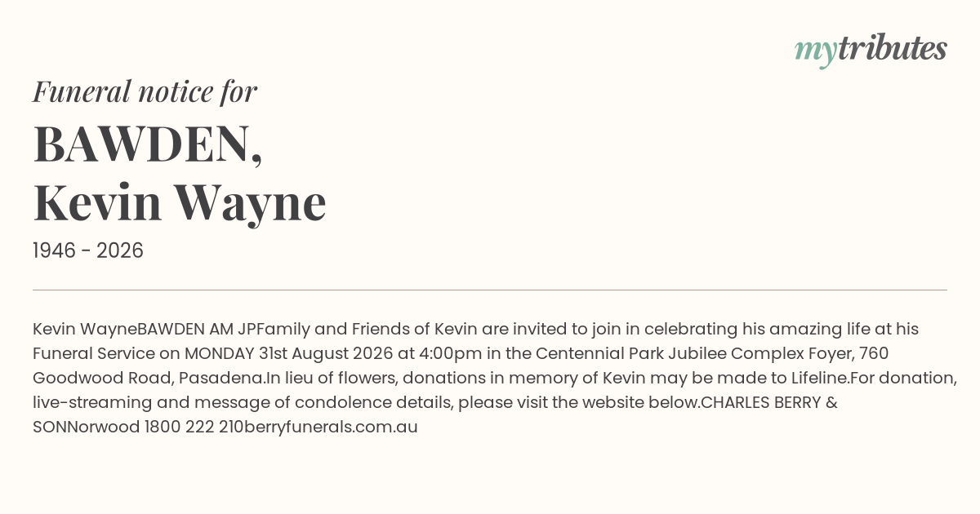980x514 pixels.
Task: Click the horizontal divider line
Action: pos(490,290)
